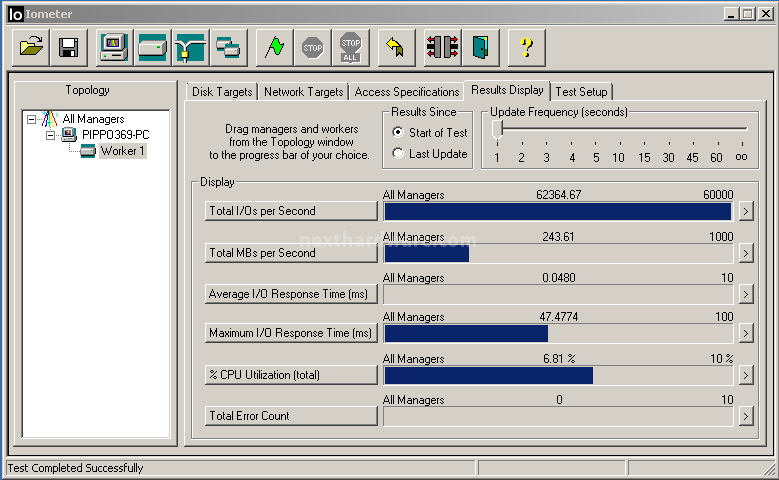Image resolution: width=779 pixels, height=480 pixels.
Task: Click Maximum I/O Response Time button
Action: pos(291,333)
